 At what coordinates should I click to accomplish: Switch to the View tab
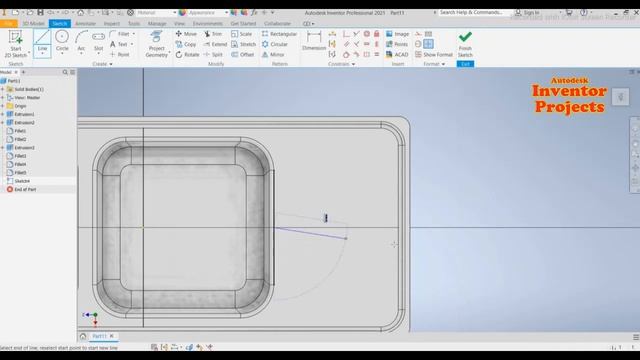click(179, 24)
